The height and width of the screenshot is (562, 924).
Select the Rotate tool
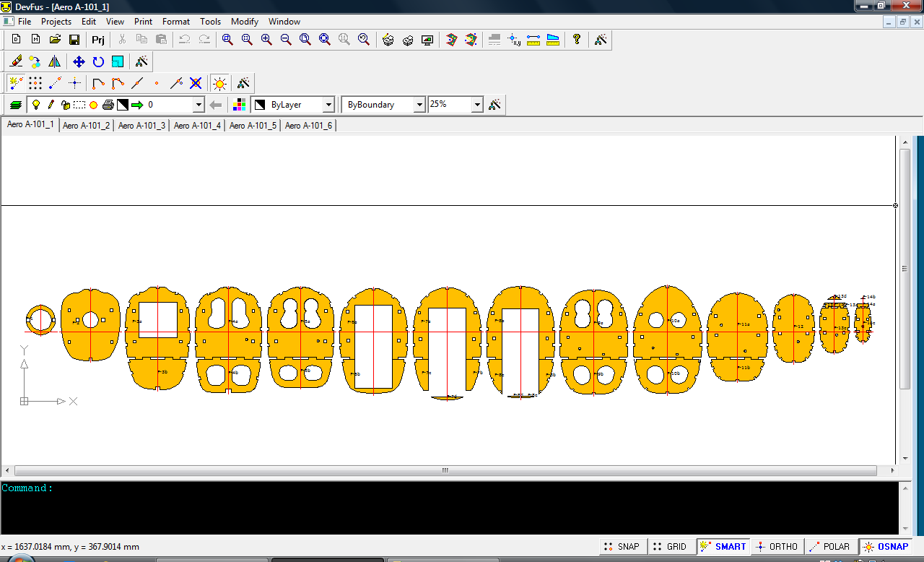98,61
